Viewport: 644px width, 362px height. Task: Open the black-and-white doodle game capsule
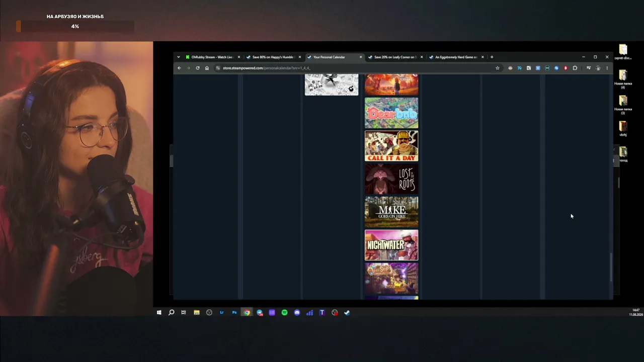tap(332, 84)
